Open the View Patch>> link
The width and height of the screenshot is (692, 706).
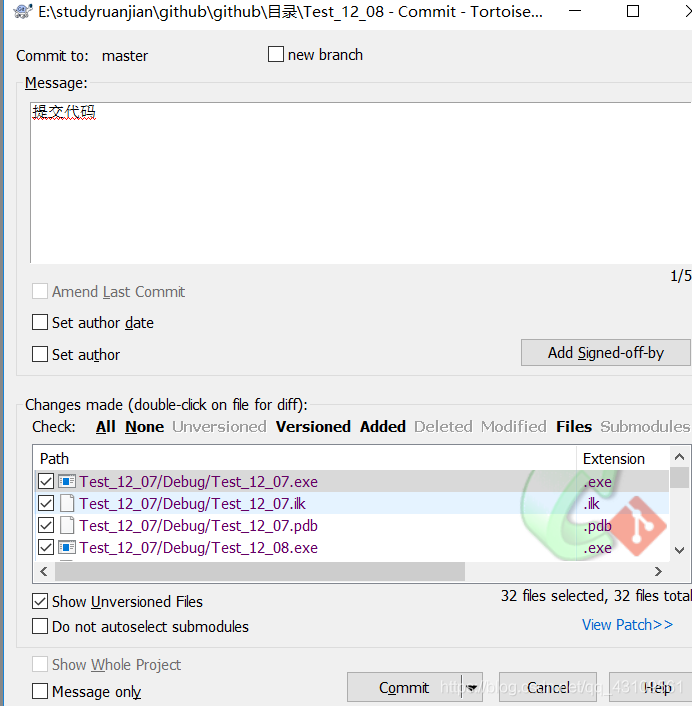(627, 625)
